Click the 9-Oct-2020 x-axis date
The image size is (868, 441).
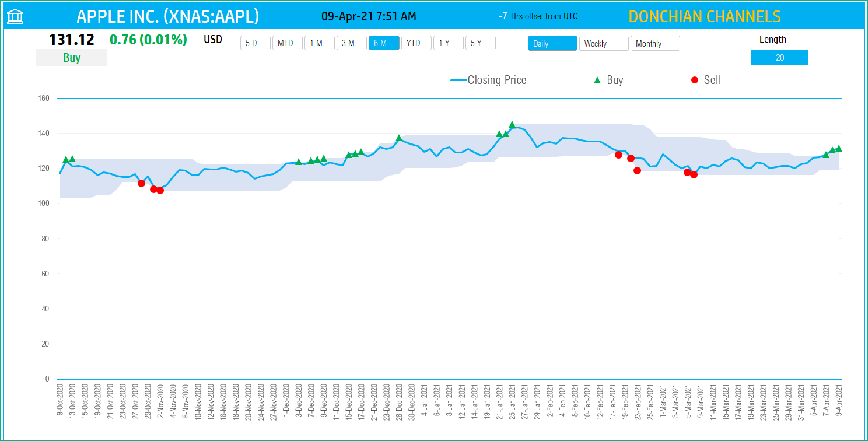(60, 401)
